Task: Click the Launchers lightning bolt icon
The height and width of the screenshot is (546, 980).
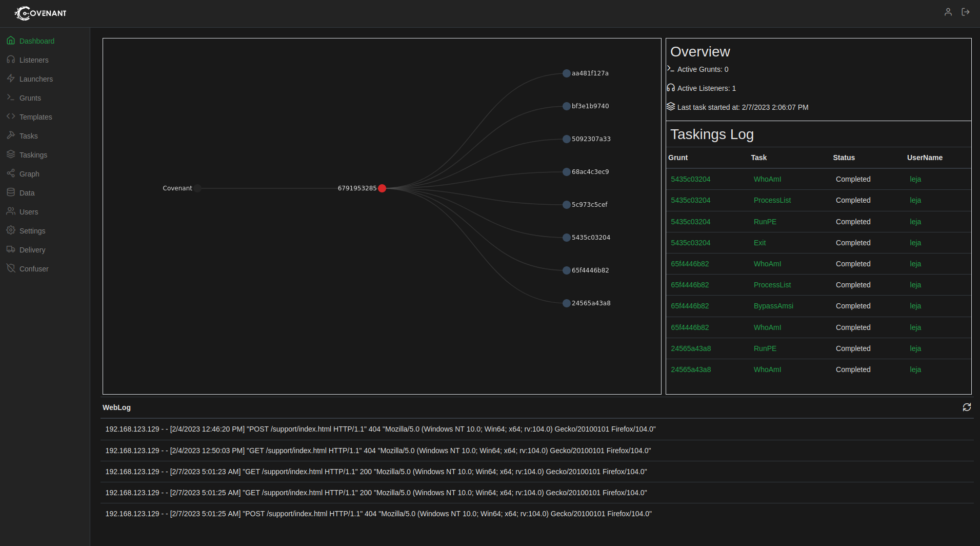Action: 11,79
